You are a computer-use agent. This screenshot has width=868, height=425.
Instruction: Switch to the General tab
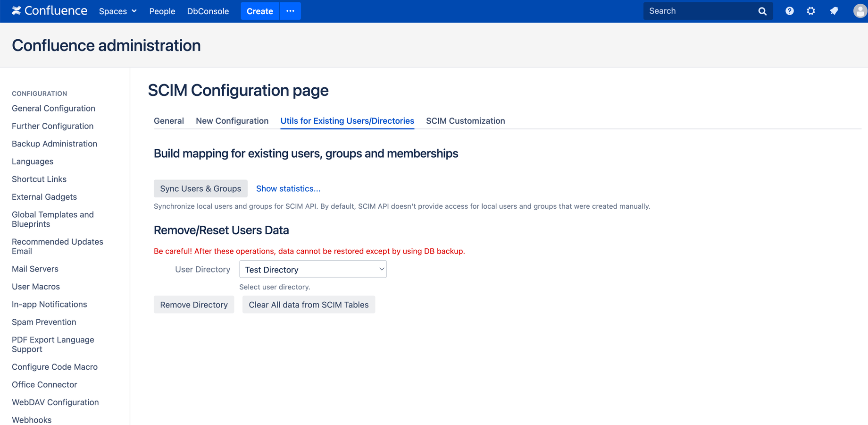[169, 121]
